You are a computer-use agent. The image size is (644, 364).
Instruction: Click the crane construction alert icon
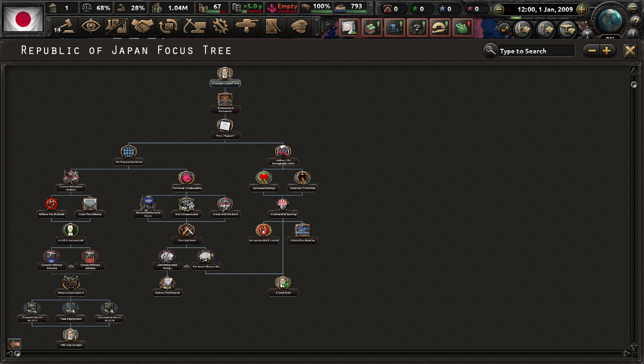point(394,27)
